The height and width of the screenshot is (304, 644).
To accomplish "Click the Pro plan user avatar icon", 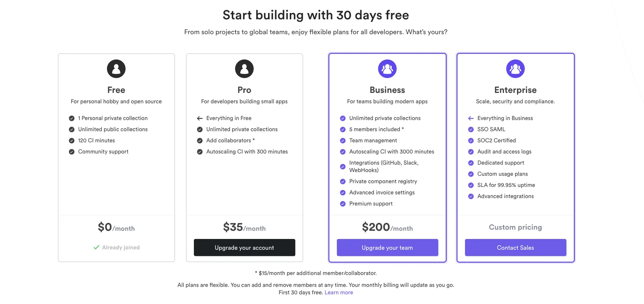I will 244,69.
